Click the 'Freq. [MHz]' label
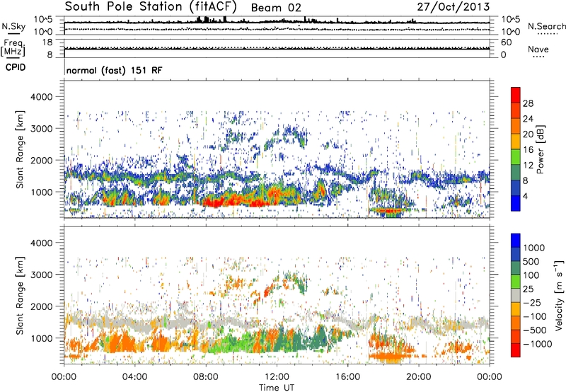 13,48
